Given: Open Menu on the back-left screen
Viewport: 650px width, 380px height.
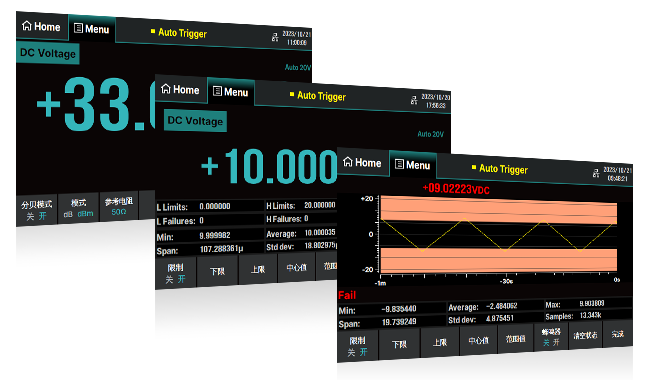Looking at the screenshot, I should 92,29.
